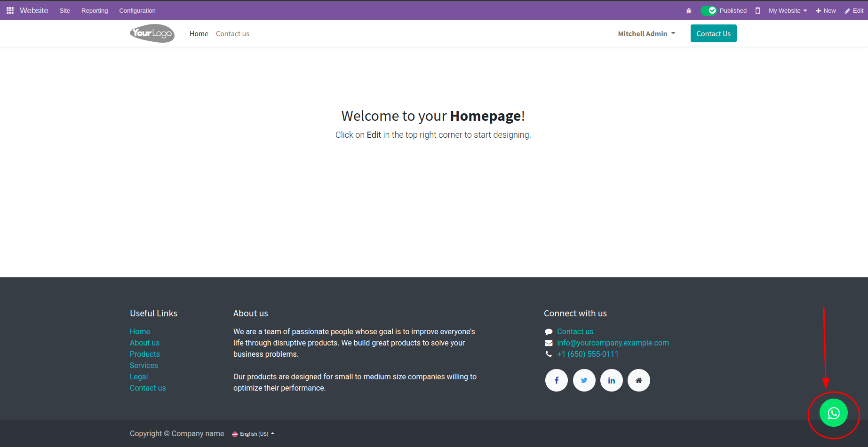The height and width of the screenshot is (447, 868).
Task: Open the Home footer link
Action: (140, 331)
